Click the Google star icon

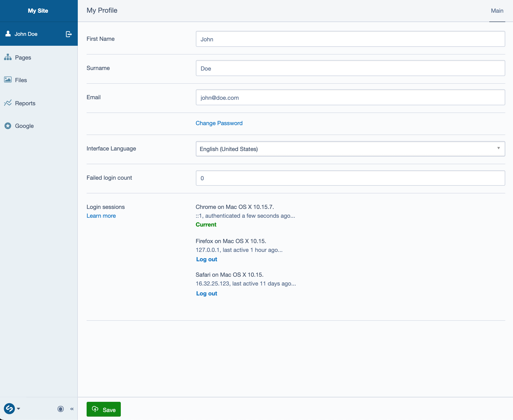point(8,126)
